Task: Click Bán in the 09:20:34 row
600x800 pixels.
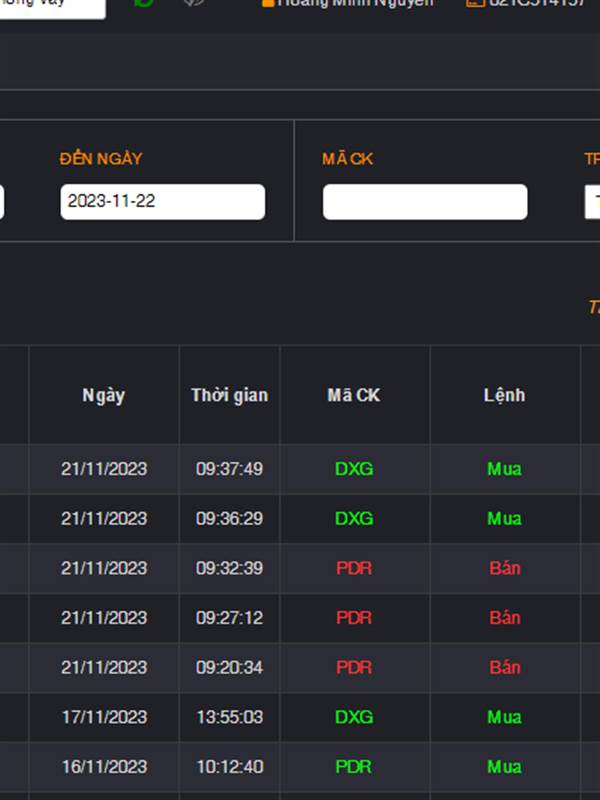Action: point(505,667)
